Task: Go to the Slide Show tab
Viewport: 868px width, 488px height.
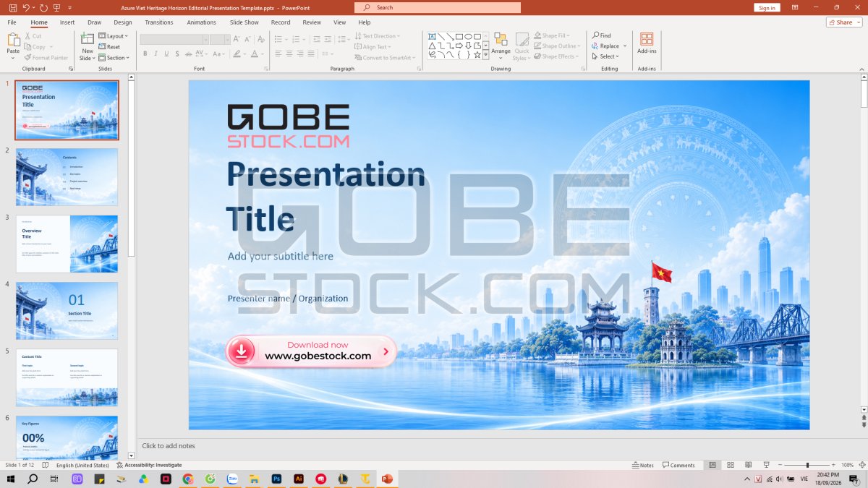Action: coord(244,22)
